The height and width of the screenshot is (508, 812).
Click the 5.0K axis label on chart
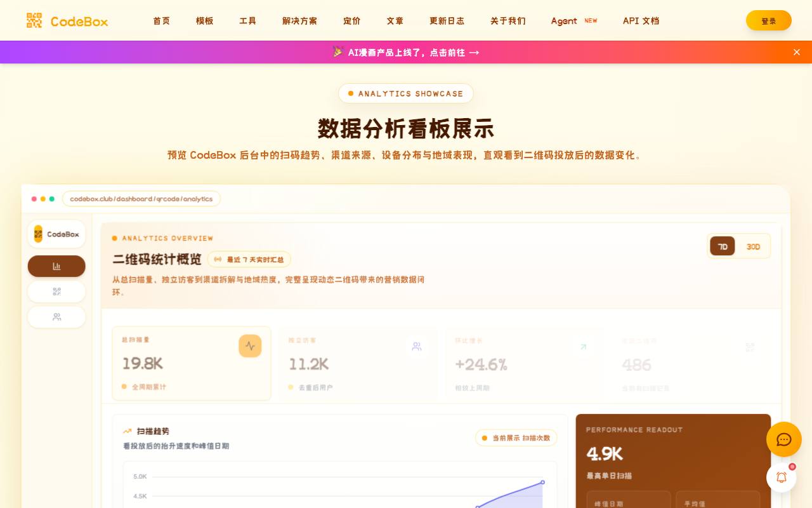coord(140,476)
